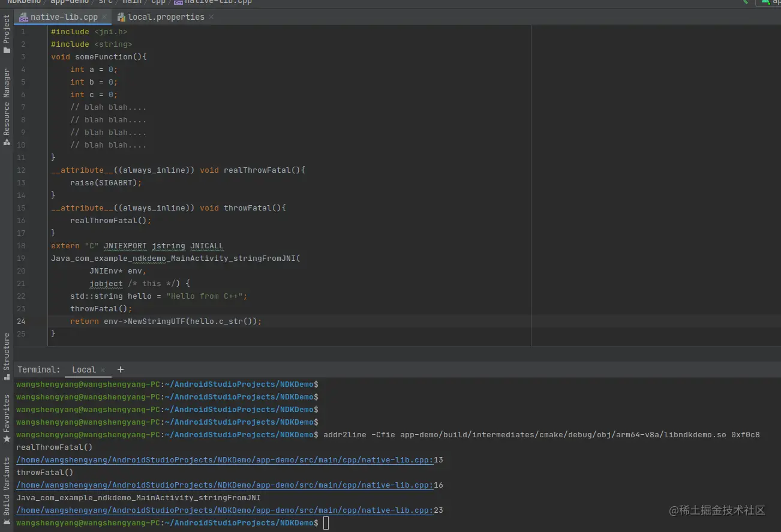Click throwFatal() output line in terminal

pyautogui.click(x=45, y=473)
